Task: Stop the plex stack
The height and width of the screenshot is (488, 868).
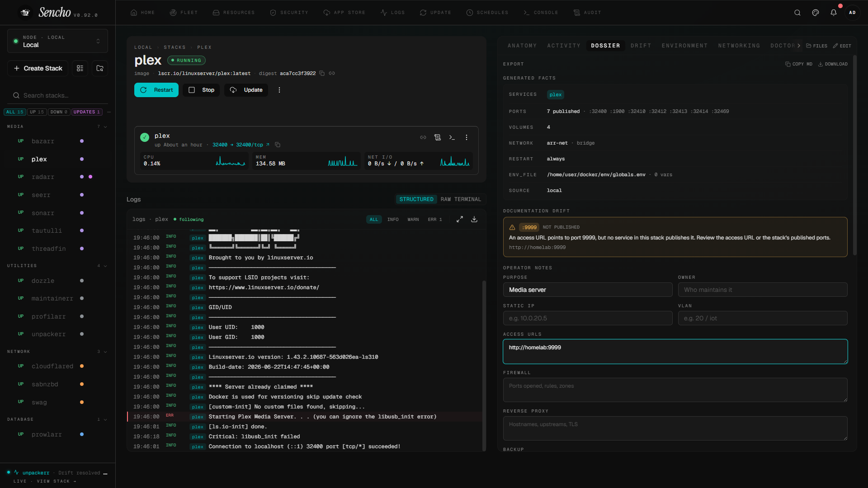Action: tap(202, 90)
